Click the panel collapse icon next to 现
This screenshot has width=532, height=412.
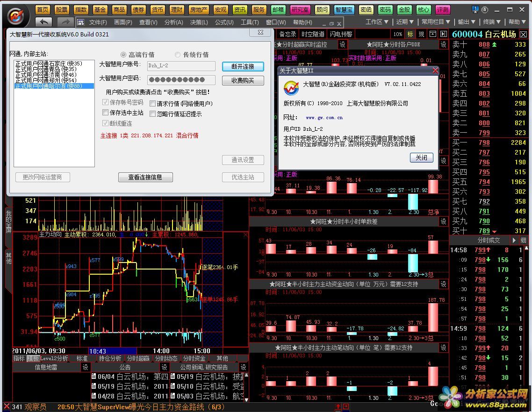(432, 34)
